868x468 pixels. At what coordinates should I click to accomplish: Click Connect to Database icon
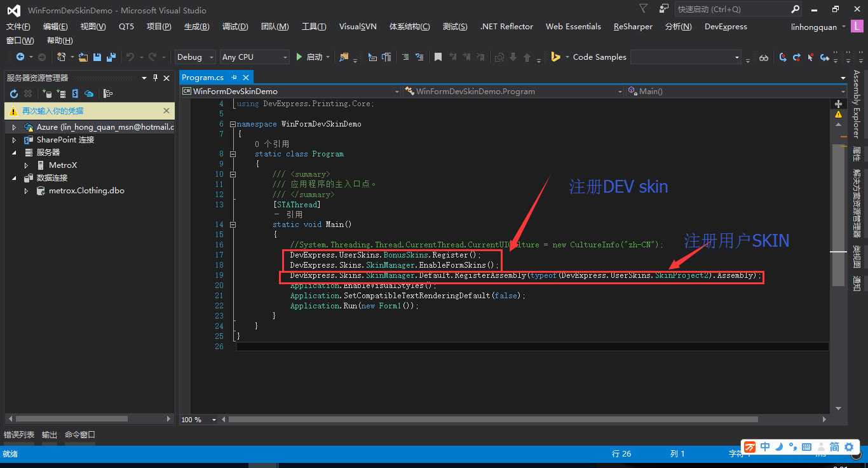(x=47, y=93)
